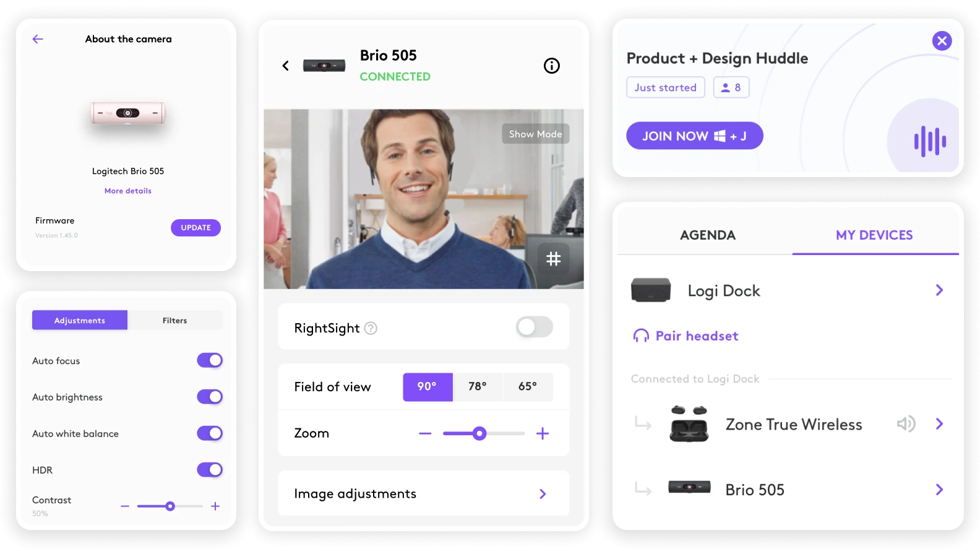Close the Product + Design Huddle card
The image size is (980, 551).
point(942,41)
